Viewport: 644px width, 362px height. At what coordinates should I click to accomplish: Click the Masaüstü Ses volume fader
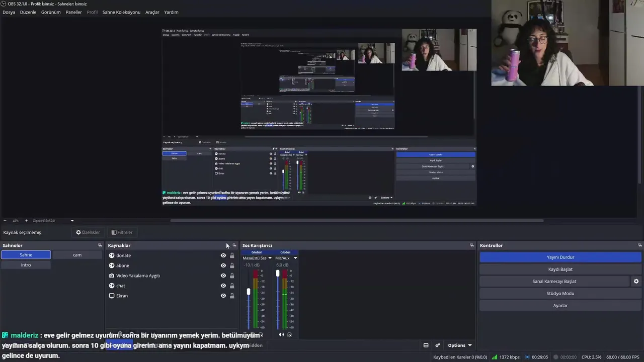[248, 292]
